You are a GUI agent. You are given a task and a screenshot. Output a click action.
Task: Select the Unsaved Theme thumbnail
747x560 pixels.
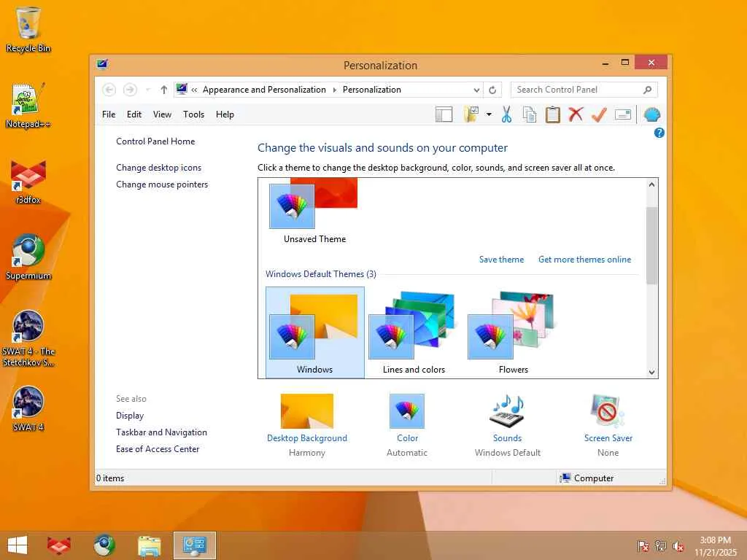314,212
